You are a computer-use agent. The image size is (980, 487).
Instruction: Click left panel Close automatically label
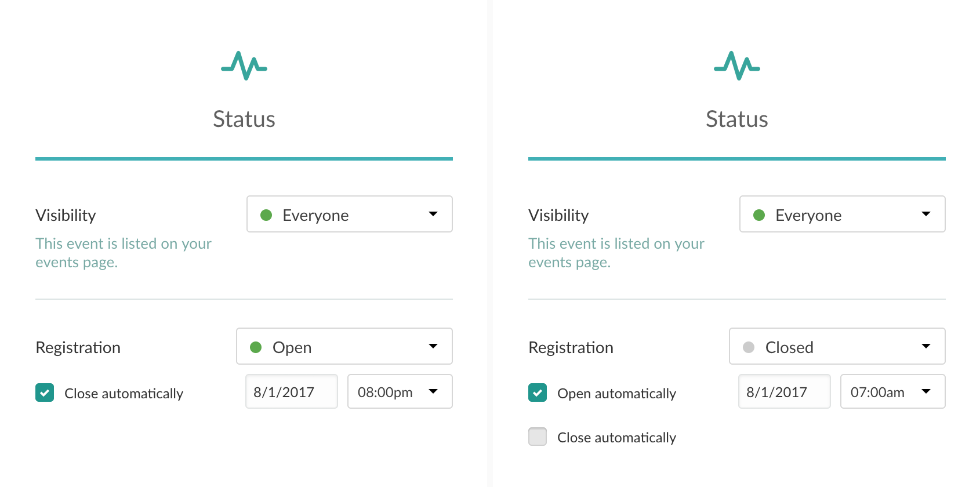[x=124, y=394]
